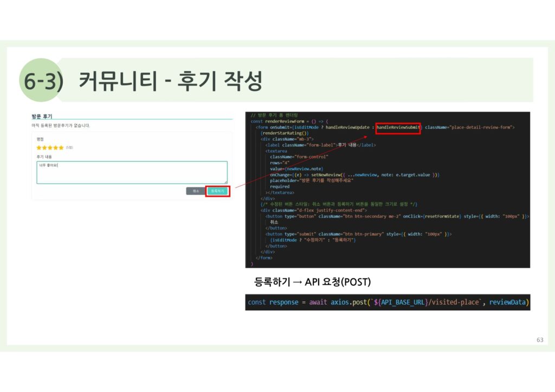Click reviewData in the axios code strip
The image size is (555, 392).
click(507, 302)
